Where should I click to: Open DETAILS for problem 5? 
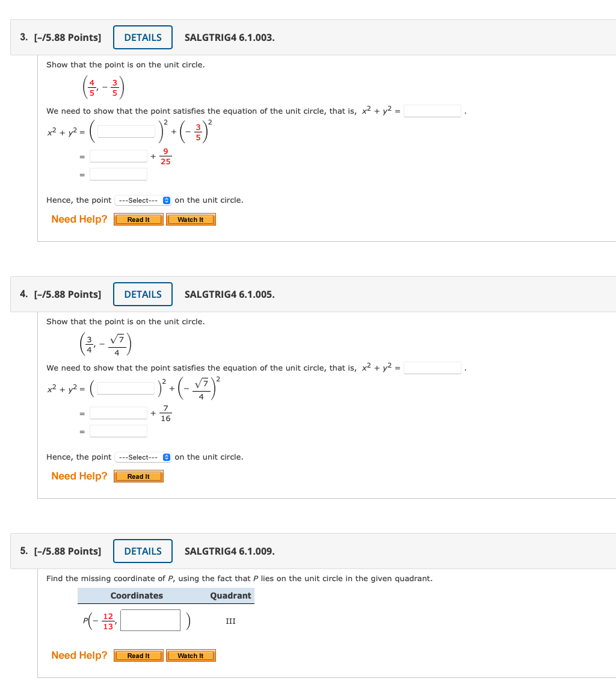143,550
